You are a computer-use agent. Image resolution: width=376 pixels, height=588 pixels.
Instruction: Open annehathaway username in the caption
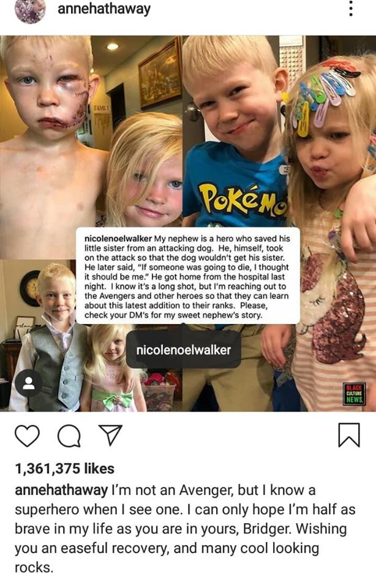pos(61,491)
